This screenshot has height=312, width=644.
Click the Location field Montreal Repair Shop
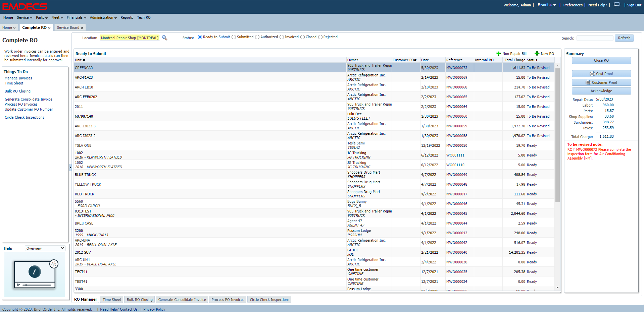coord(130,38)
